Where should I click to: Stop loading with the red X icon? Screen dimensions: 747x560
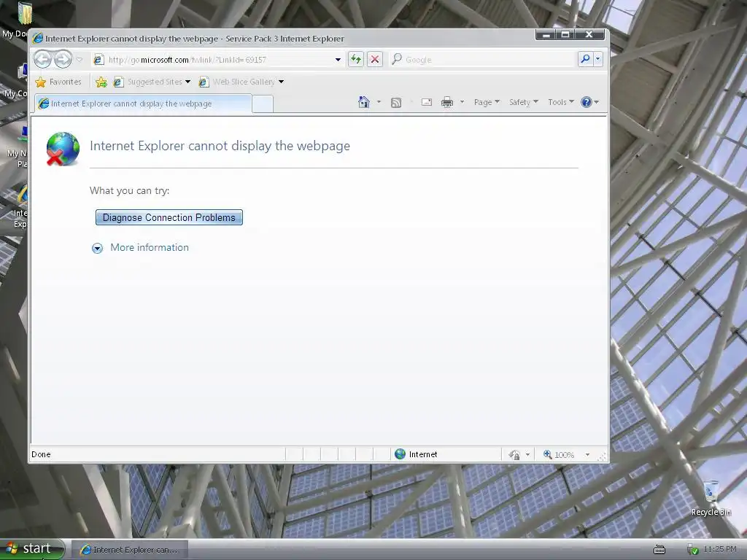pos(375,59)
